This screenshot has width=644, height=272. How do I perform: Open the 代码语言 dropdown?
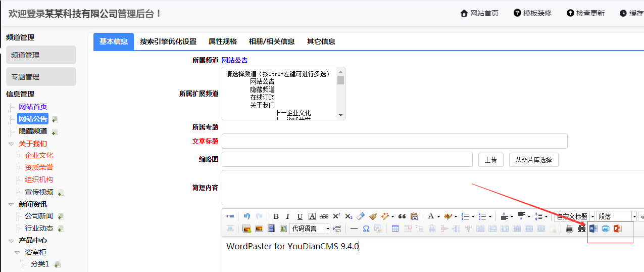tap(310, 229)
